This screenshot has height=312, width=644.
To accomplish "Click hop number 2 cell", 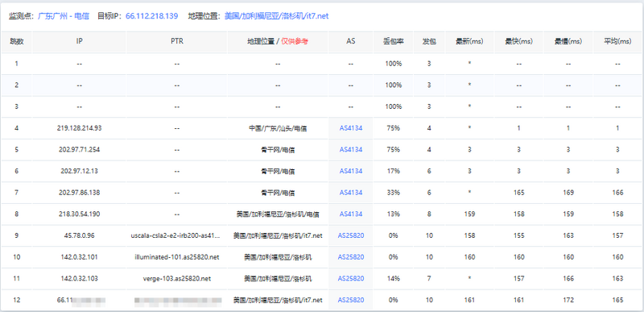I will coord(16,85).
